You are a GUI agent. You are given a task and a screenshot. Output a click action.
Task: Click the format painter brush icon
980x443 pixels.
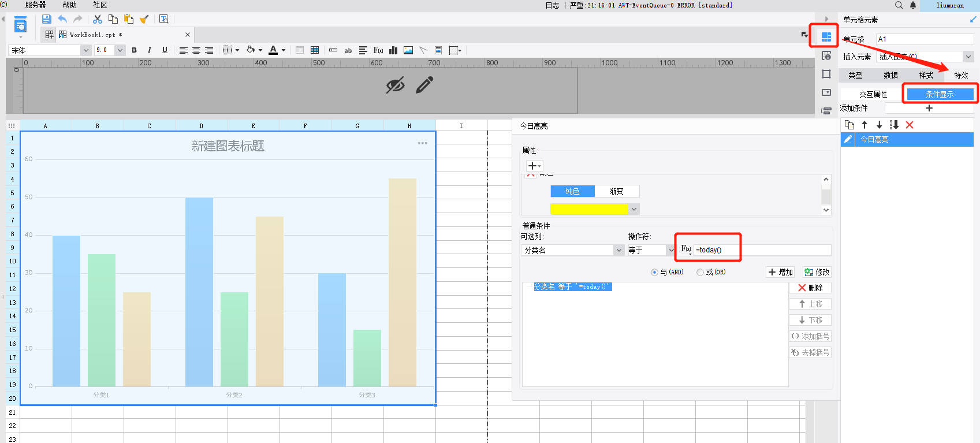click(x=144, y=19)
